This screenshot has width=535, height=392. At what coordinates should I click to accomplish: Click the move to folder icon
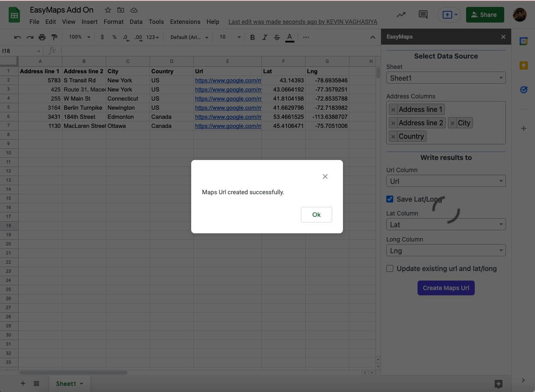121,10
